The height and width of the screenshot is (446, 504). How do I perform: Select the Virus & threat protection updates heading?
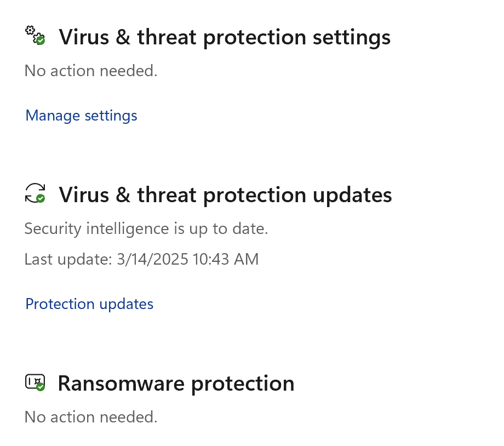[225, 195]
